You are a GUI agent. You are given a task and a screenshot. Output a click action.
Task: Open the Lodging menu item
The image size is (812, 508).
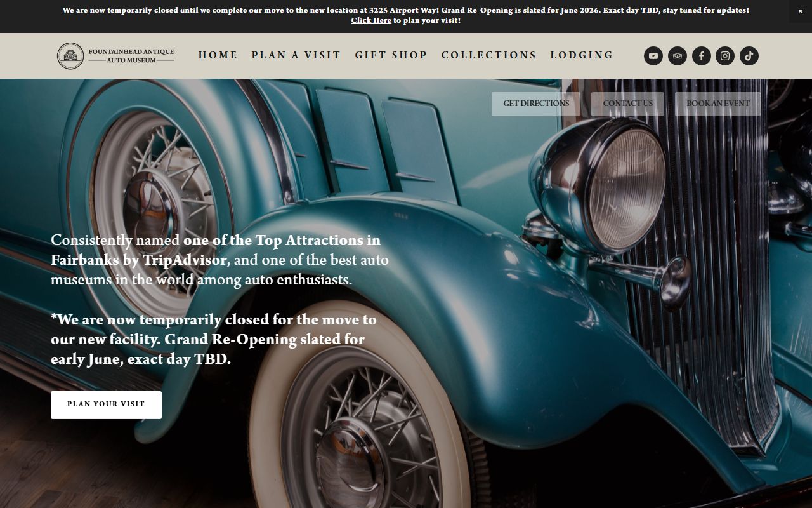coord(582,55)
